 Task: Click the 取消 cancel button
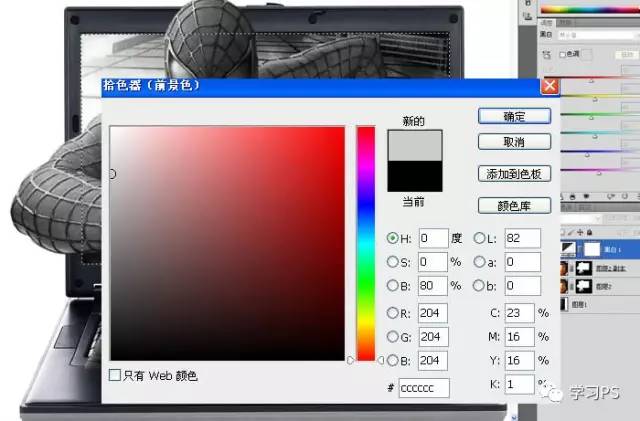click(514, 142)
